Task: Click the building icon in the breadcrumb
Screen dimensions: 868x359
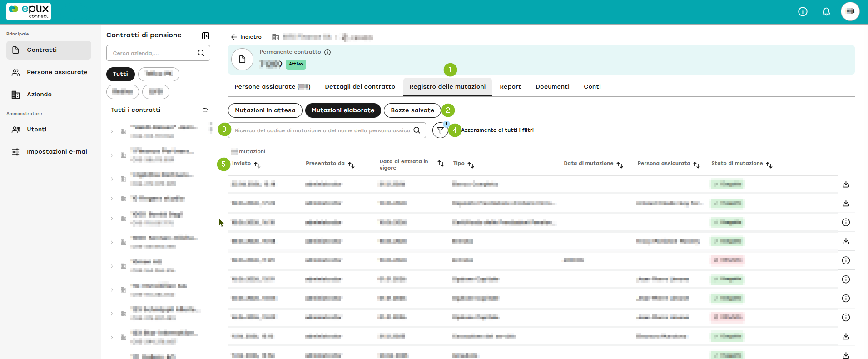Action: pyautogui.click(x=275, y=37)
